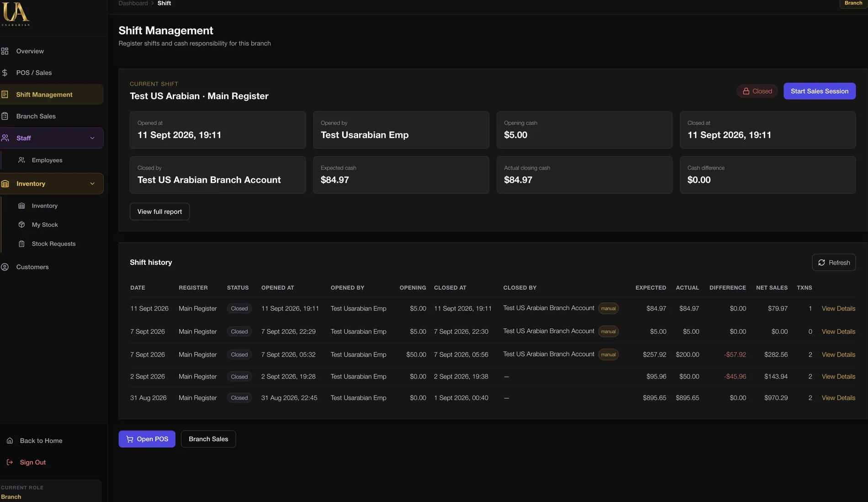Click the DIFFERENCE column header
Viewport: 868px width, 502px height.
(x=727, y=288)
